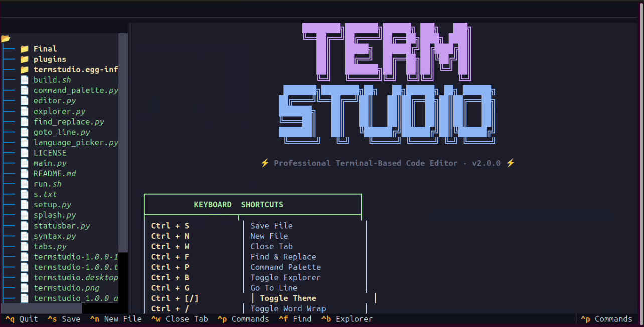644x327 pixels.
Task: Click 'Toggle Word Wrap' in the shortcuts list
Action: [288, 308]
